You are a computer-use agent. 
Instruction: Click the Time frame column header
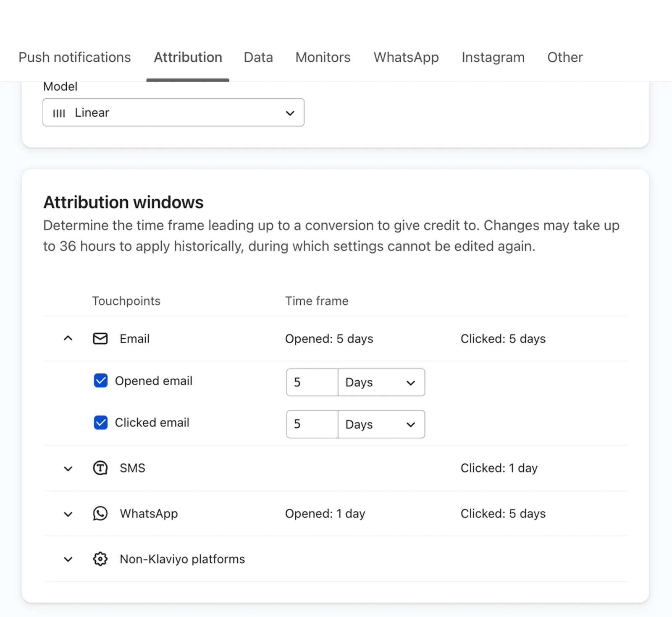(x=317, y=301)
